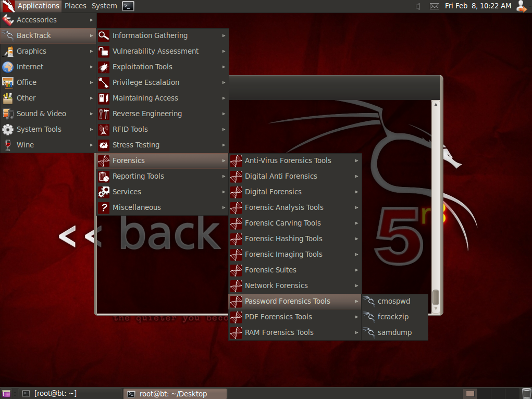Click the Stress Testing icon
532x399 pixels.
(104, 145)
